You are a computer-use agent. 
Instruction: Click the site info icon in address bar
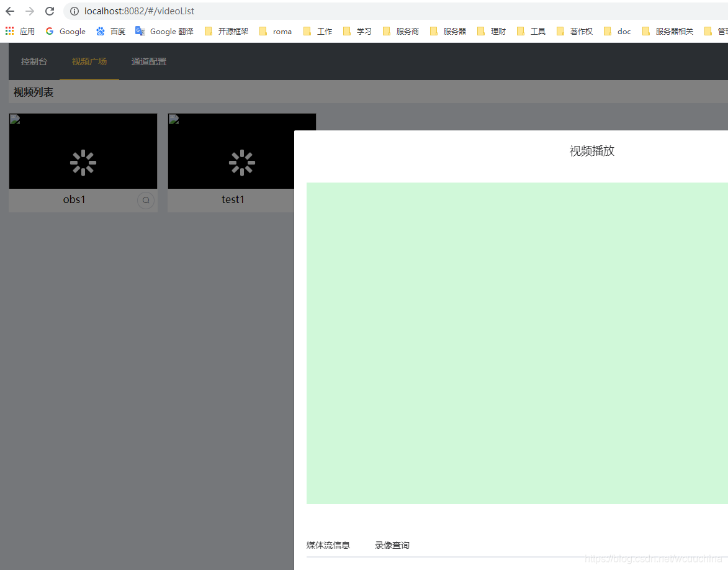coord(74,11)
